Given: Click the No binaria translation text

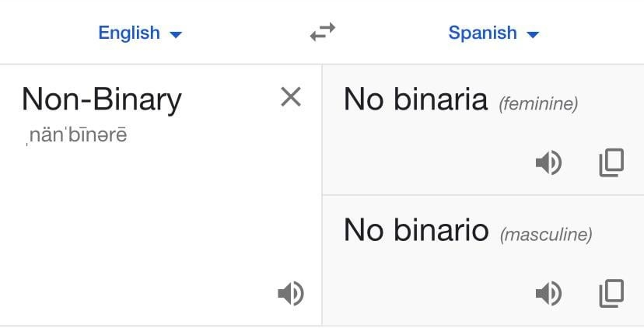Looking at the screenshot, I should click(x=415, y=99).
